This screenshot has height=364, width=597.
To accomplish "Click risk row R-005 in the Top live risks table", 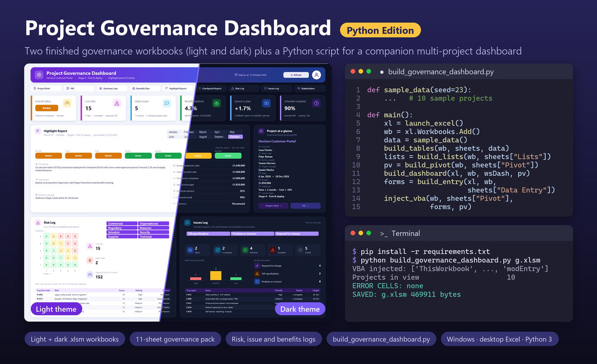I will (103, 294).
